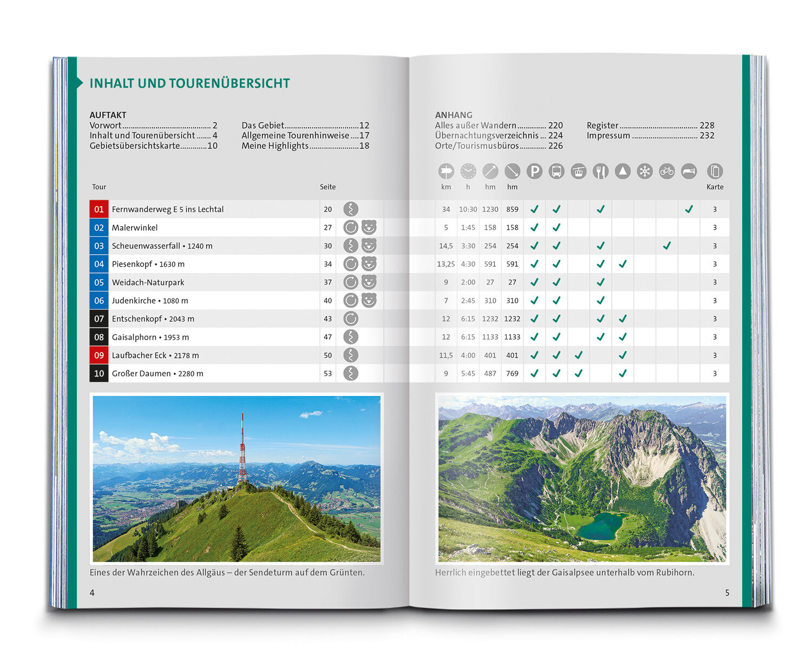This screenshot has width=812, height=664.
Task: Click the Gaisalpsee mountain lake photo
Action: (x=582, y=478)
